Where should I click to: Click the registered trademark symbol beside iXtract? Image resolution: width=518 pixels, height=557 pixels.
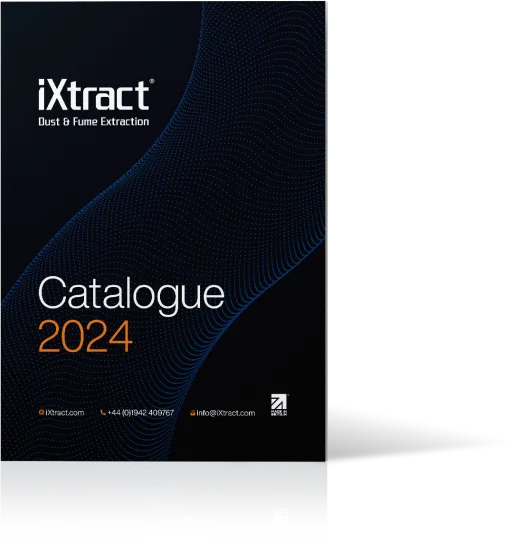tap(152, 81)
